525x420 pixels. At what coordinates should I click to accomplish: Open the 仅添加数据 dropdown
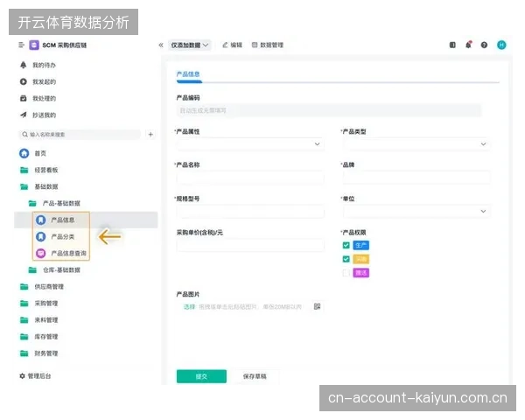click(190, 45)
